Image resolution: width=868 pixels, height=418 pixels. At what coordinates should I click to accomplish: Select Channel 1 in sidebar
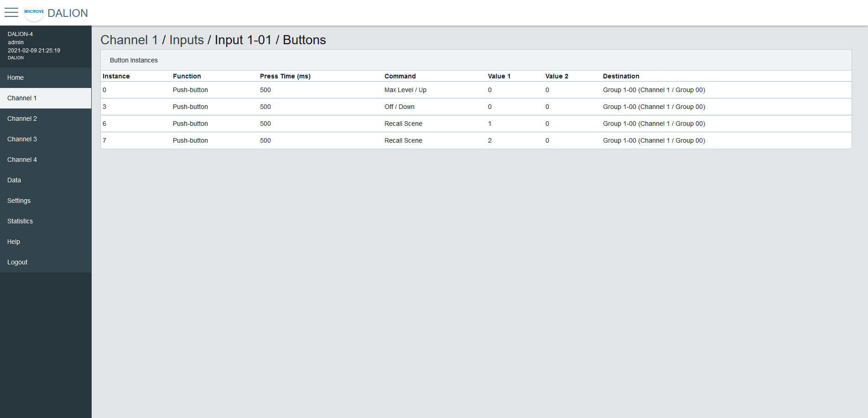22,98
